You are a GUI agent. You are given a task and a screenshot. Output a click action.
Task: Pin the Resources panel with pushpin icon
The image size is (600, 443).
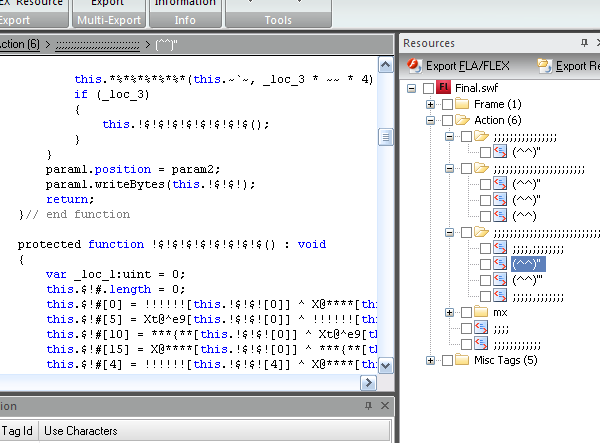coord(584,42)
